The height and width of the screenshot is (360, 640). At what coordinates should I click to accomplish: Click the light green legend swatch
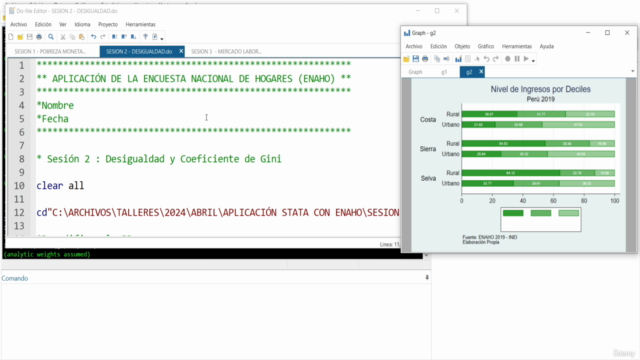[x=569, y=213]
